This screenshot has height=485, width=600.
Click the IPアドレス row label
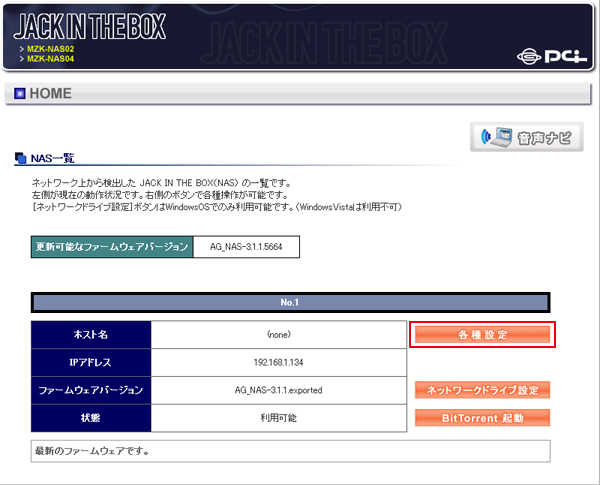click(91, 363)
